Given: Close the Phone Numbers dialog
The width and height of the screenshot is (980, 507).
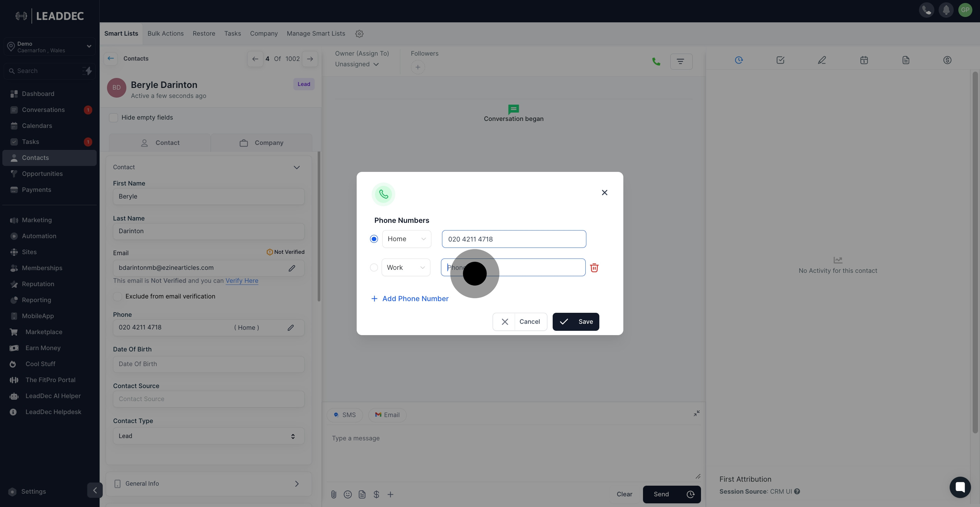Looking at the screenshot, I should tap(605, 193).
